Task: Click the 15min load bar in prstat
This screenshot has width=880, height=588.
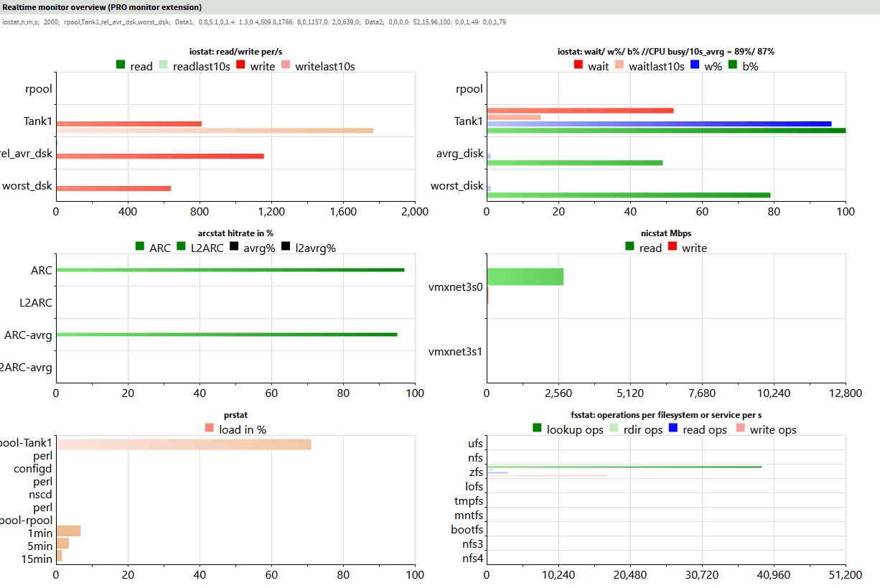Action: pyautogui.click(x=59, y=556)
